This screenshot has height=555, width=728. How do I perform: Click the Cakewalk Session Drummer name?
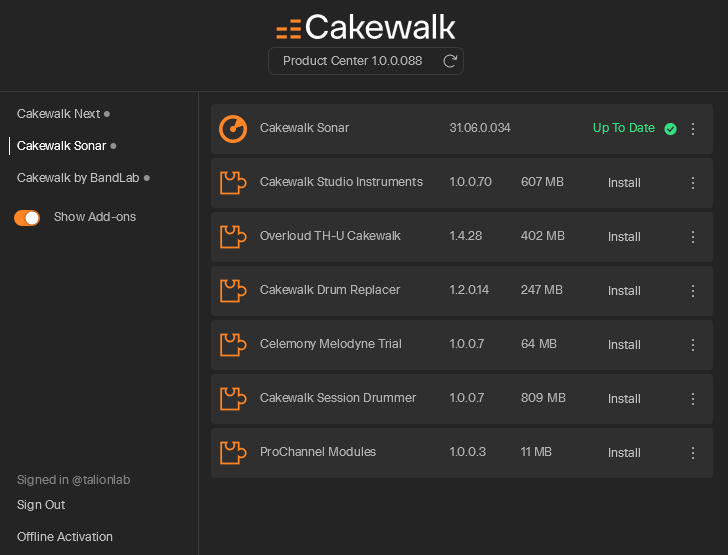pos(338,398)
